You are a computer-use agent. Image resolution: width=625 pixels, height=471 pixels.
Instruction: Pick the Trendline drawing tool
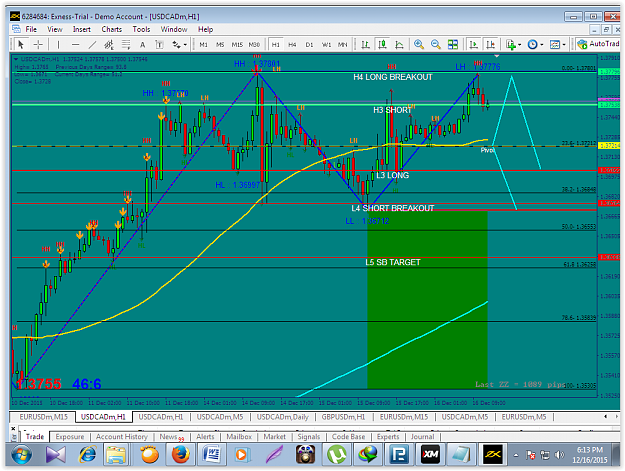point(92,45)
